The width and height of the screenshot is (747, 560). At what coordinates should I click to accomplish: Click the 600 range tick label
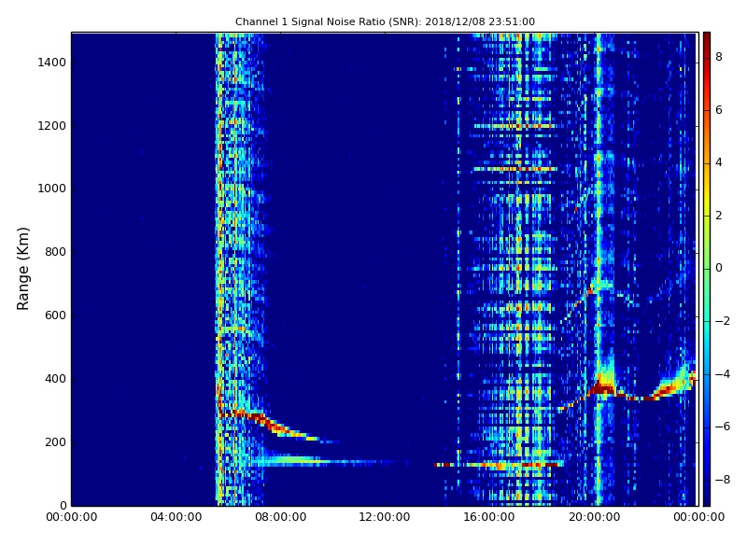tap(55, 315)
